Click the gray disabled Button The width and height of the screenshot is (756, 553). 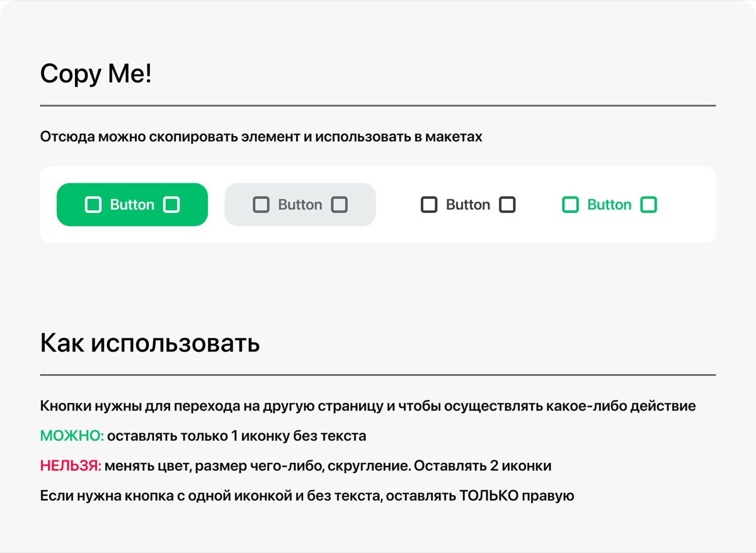coord(300,205)
